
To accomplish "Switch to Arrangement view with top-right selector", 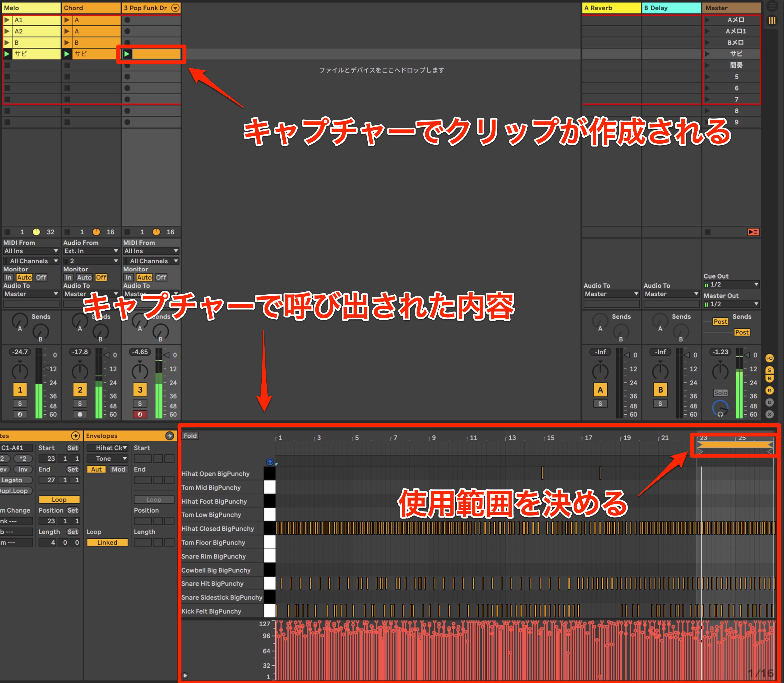I will [x=772, y=7].
